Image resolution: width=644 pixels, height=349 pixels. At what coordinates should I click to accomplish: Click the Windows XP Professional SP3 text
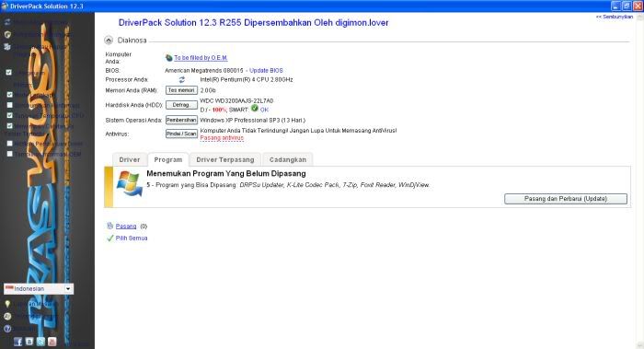253,120
